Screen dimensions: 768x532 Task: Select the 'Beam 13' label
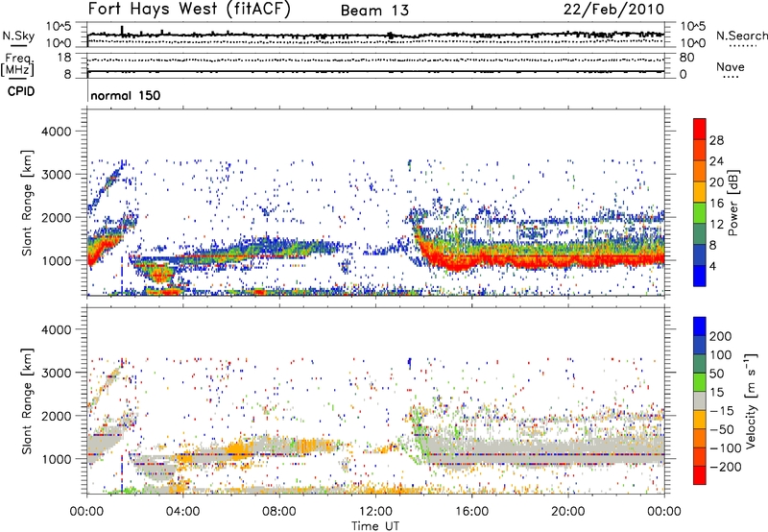click(x=374, y=11)
